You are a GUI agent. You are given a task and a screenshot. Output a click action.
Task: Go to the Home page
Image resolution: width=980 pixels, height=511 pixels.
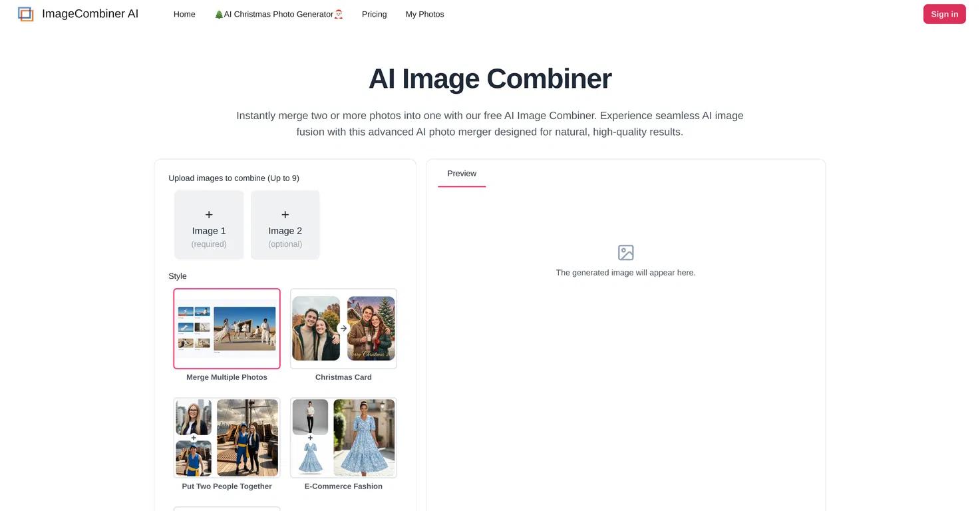click(184, 14)
